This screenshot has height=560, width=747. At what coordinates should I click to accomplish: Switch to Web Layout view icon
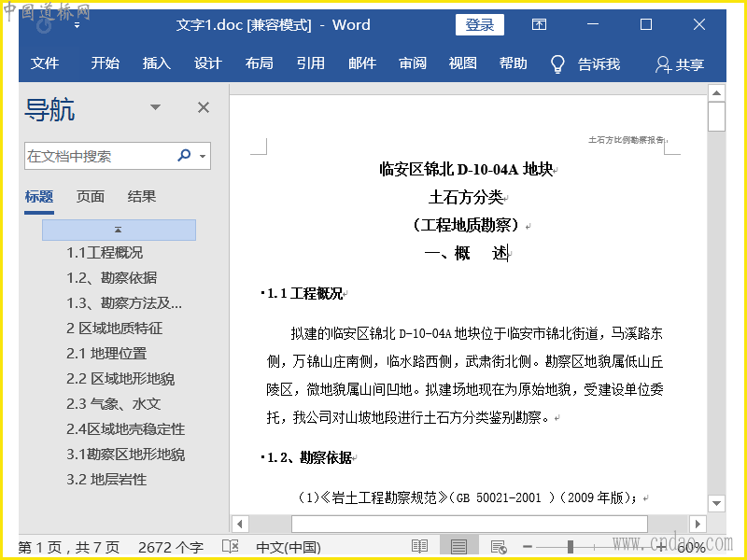point(499,547)
